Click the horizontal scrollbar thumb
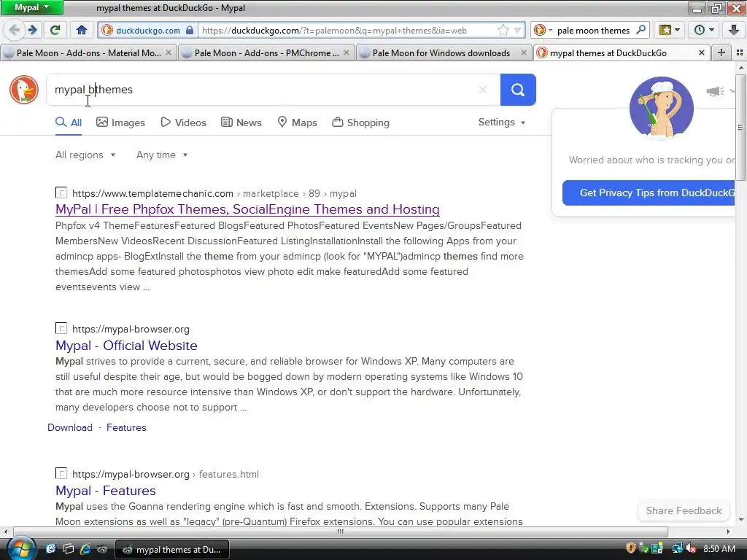Viewport: 747px width, 560px height. pyautogui.click(x=340, y=532)
